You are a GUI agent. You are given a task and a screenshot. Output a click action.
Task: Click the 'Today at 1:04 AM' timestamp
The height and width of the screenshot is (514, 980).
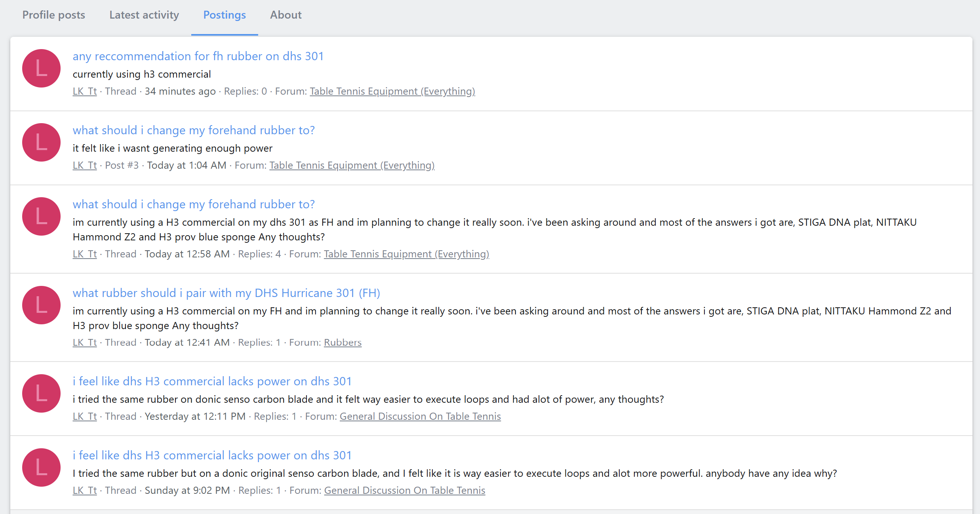click(x=187, y=166)
